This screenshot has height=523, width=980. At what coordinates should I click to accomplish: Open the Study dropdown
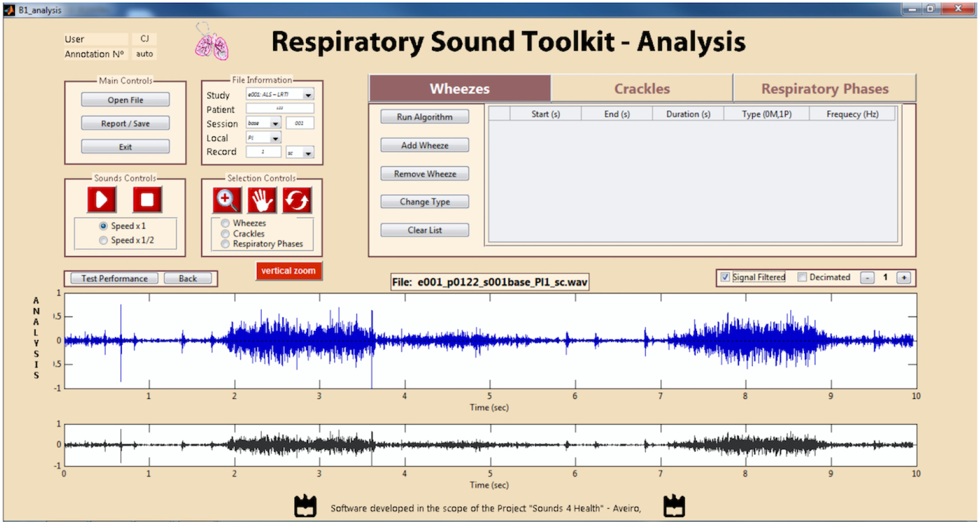308,94
